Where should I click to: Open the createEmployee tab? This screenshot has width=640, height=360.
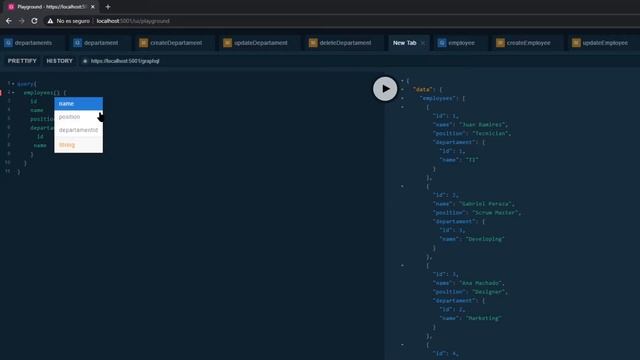point(529,43)
